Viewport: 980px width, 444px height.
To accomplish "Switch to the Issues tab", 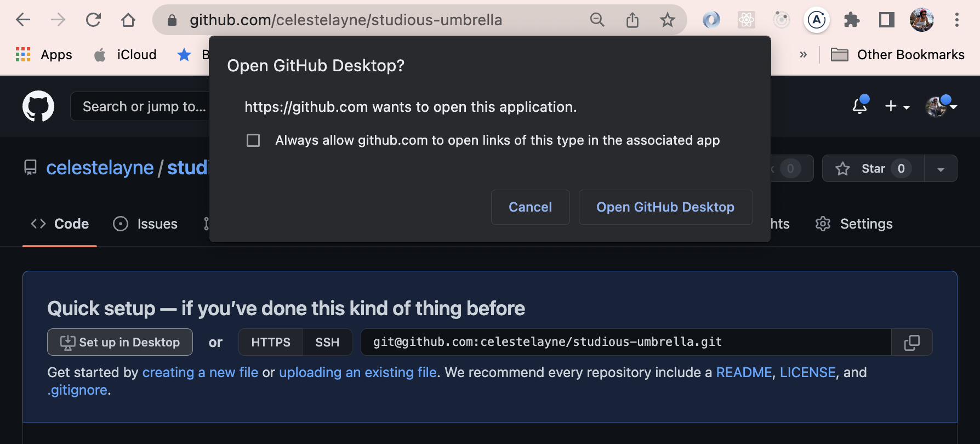I will pyautogui.click(x=145, y=224).
